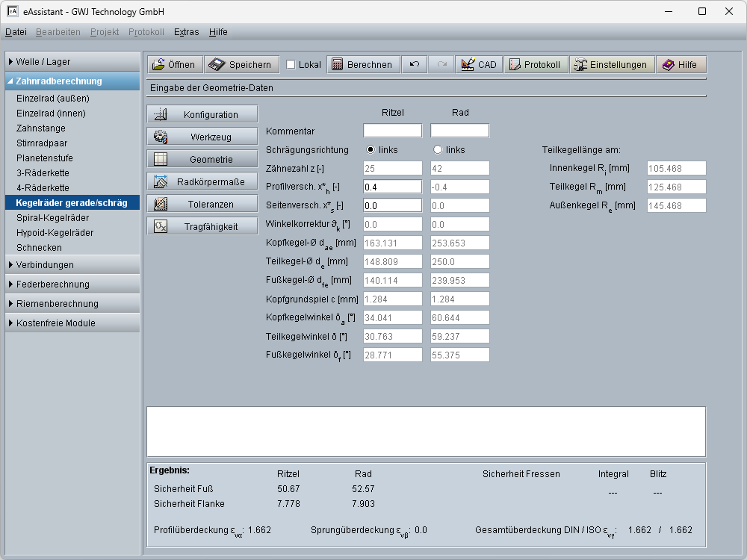
Task: Open the Extras menu
Action: [186, 32]
